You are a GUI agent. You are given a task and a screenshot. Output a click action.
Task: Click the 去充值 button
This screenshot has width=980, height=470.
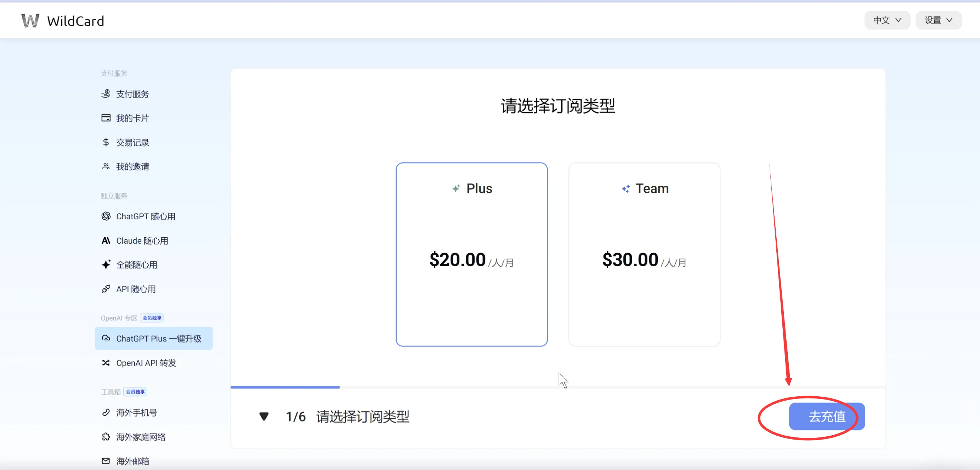click(x=827, y=416)
